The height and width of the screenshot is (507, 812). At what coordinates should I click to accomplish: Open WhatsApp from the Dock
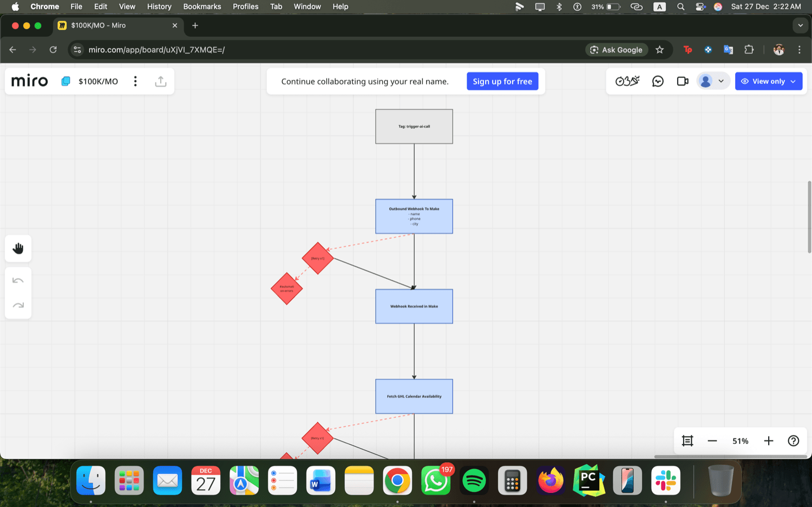[436, 480]
